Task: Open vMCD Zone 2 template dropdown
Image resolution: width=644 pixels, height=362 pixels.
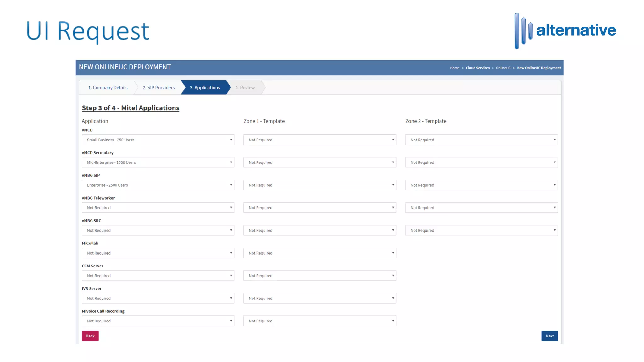Action: click(481, 140)
